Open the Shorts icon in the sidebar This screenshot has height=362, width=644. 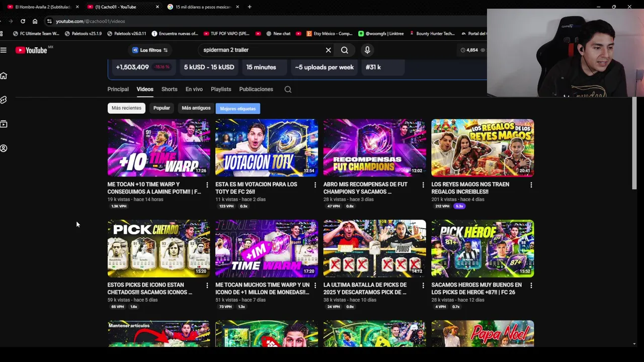(4, 100)
